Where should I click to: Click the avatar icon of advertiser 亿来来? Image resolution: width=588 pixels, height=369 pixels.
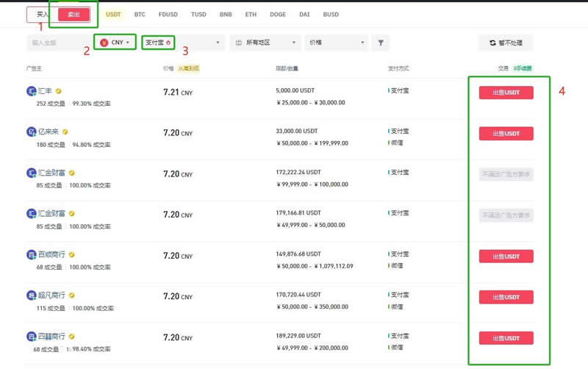click(x=32, y=132)
